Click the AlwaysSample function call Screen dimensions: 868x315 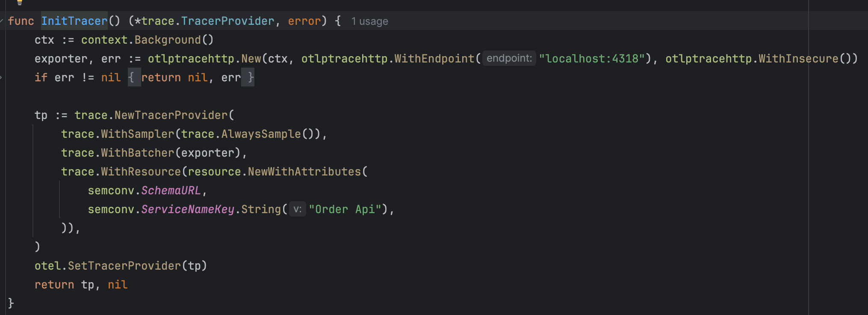[261, 134]
